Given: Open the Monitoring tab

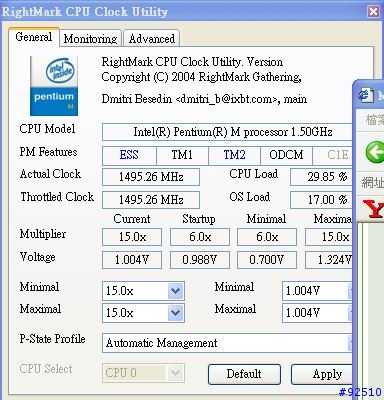Looking at the screenshot, I should point(90,39).
